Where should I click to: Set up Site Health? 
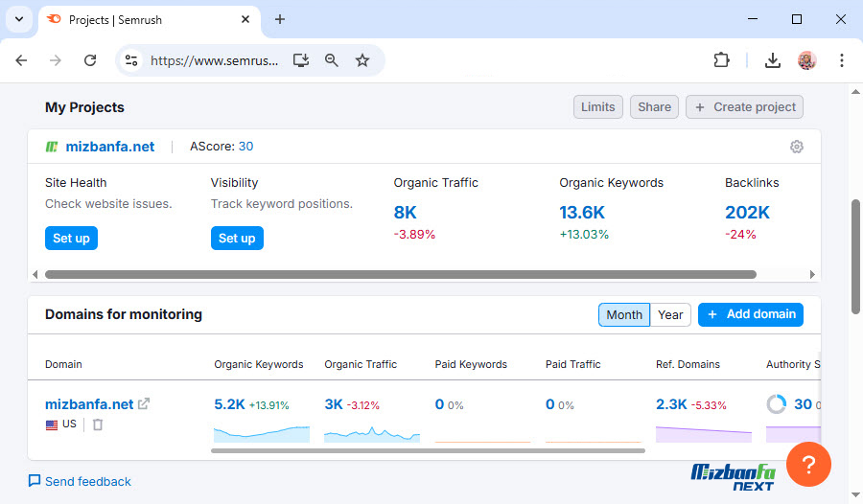[71, 239]
